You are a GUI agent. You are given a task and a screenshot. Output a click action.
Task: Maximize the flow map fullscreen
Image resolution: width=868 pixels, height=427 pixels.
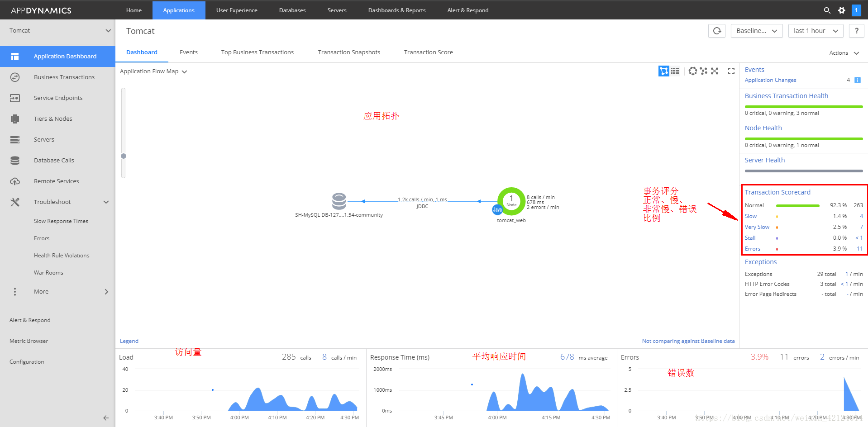pos(731,71)
